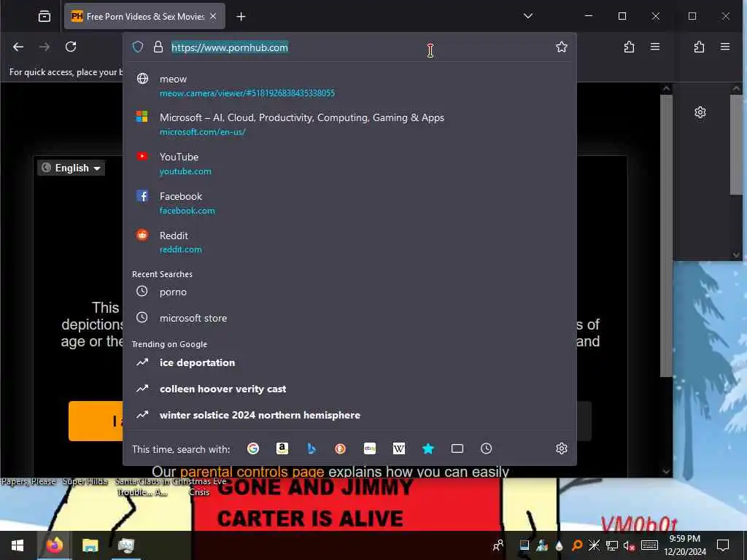Open a new tab with the plus button
Image resolution: width=747 pixels, height=560 pixels.
241,17
